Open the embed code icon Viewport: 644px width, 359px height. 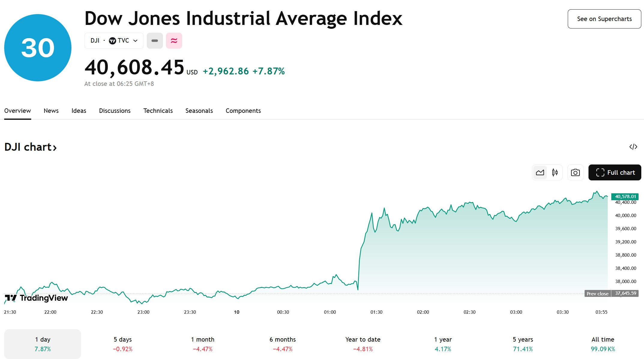[x=633, y=147]
